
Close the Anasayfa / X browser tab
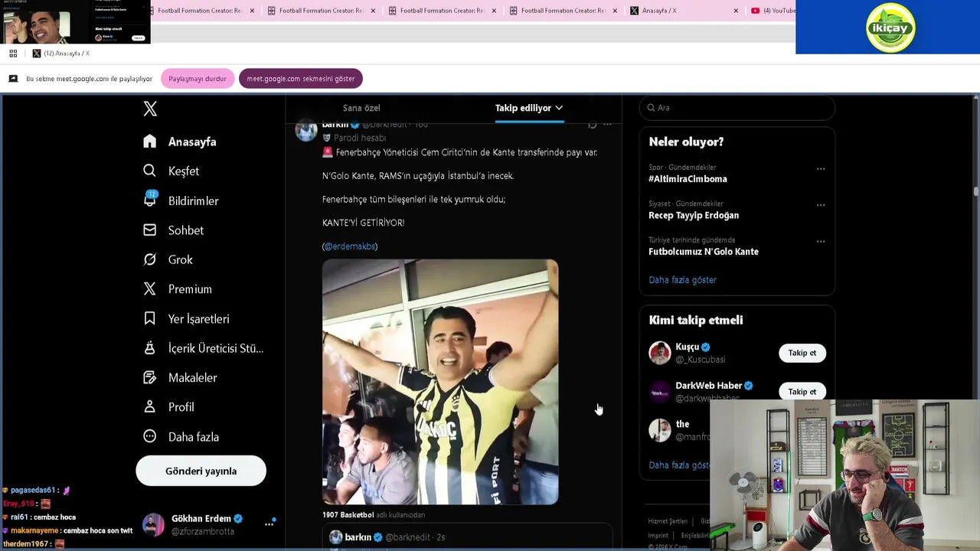736,11
